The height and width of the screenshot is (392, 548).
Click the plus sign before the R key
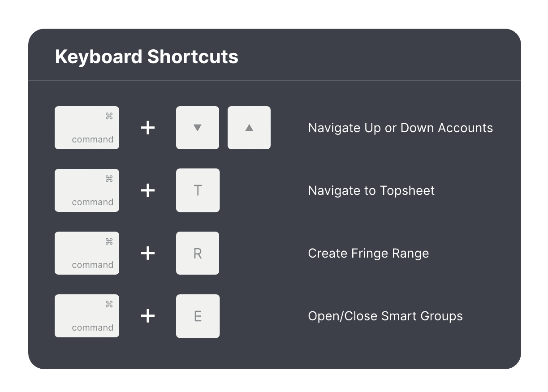click(148, 254)
